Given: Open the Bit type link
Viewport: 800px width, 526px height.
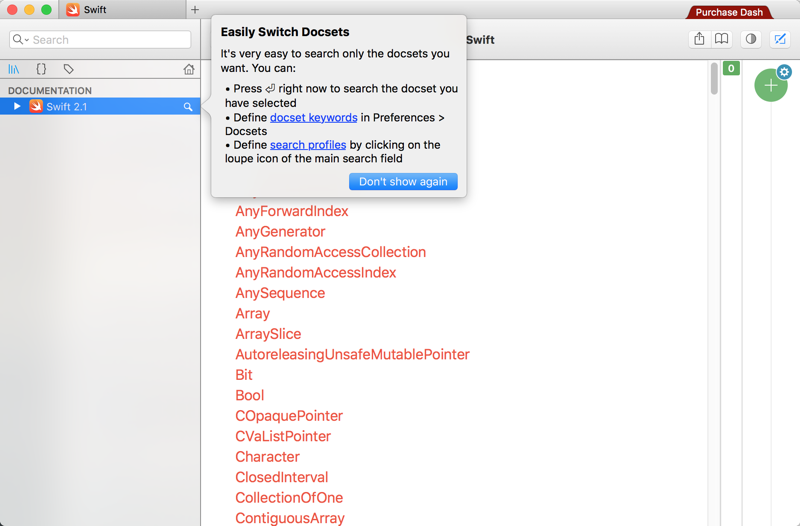Looking at the screenshot, I should (243, 374).
